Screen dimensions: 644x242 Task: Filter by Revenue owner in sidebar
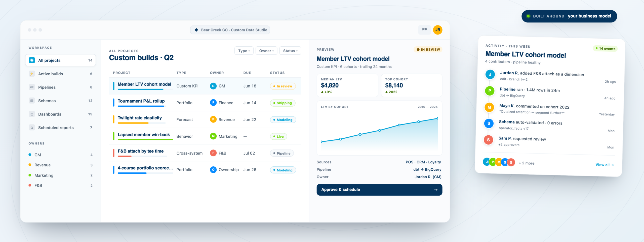tap(61, 165)
